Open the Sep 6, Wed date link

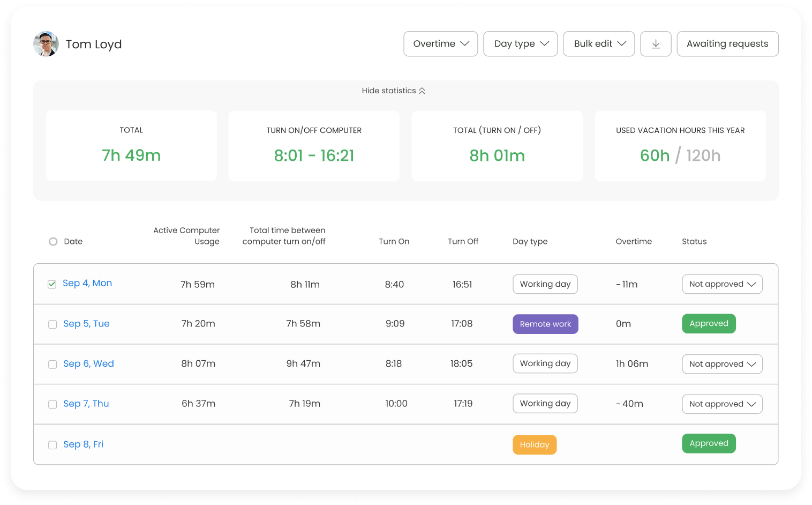point(88,364)
